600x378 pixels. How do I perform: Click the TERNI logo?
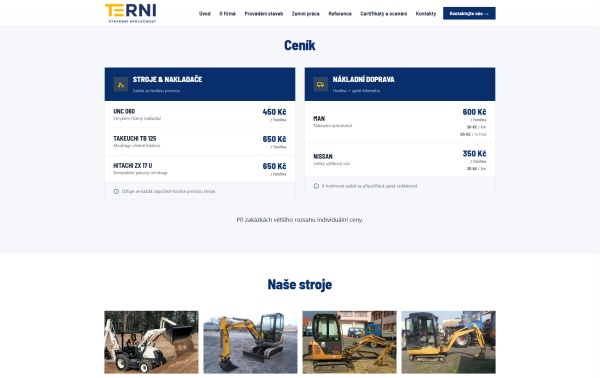pos(130,13)
